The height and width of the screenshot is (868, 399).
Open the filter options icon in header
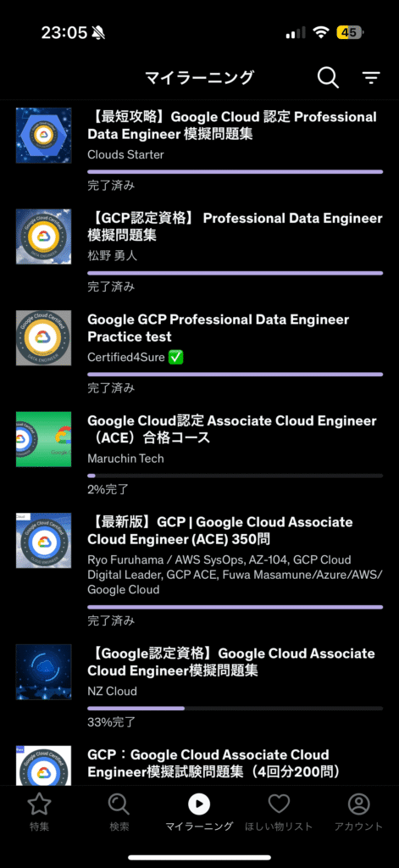(371, 78)
